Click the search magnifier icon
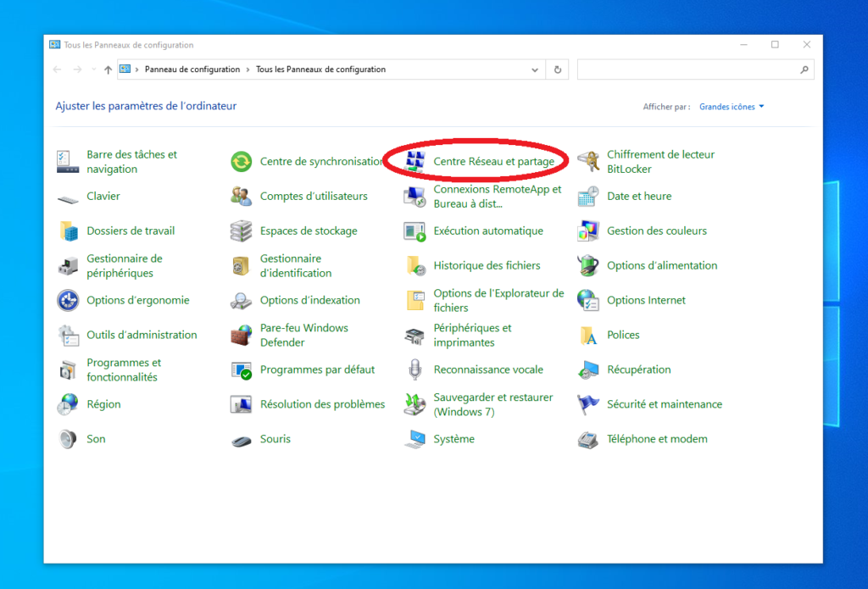The height and width of the screenshot is (589, 868). (x=804, y=69)
